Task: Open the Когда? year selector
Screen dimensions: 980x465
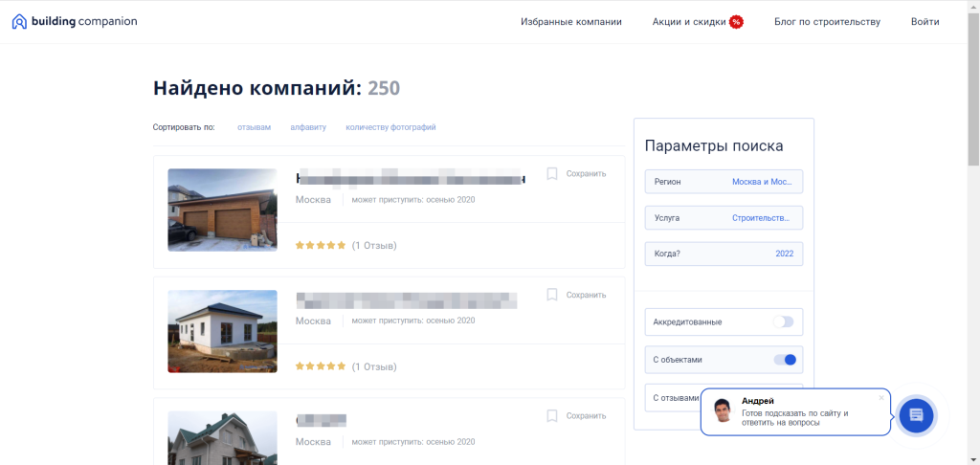Action: click(x=724, y=254)
